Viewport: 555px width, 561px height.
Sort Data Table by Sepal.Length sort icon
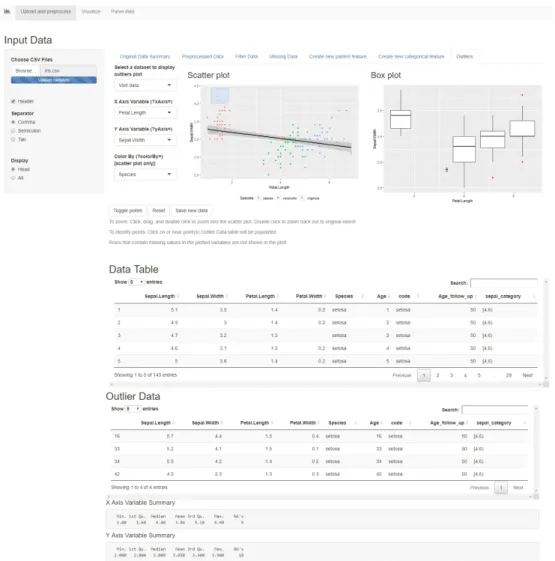point(178,296)
